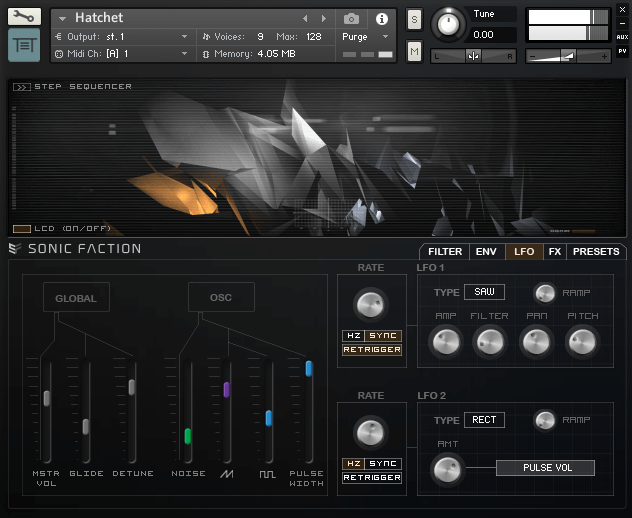This screenshot has height=518, width=632.
Task: Open the AUX sends panel
Action: pyautogui.click(x=622, y=37)
